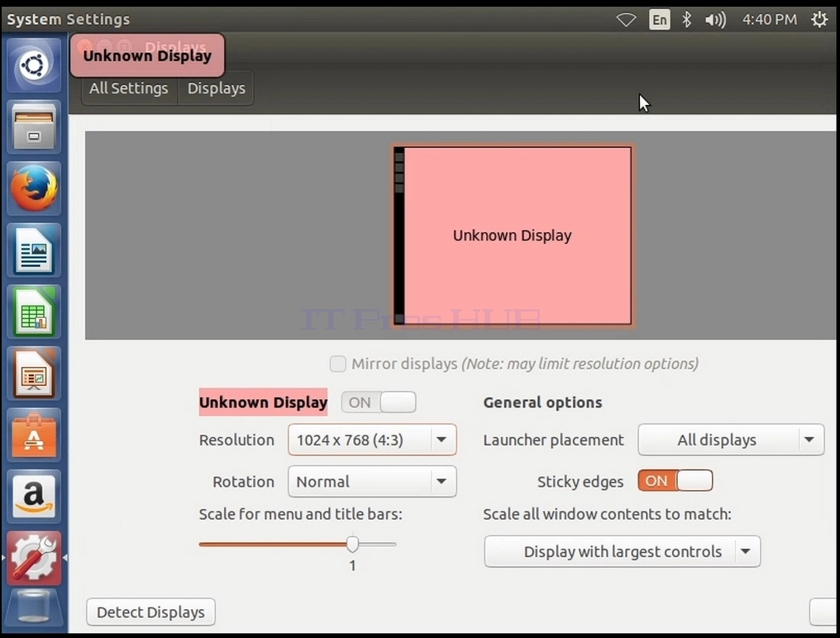The height and width of the screenshot is (638, 840).
Task: Select the Displays breadcrumb tab
Action: click(217, 88)
